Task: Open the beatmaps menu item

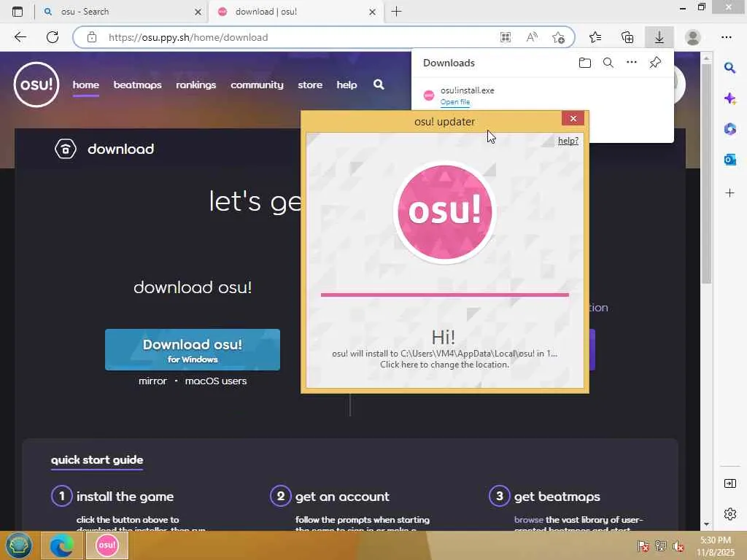Action: click(x=137, y=85)
